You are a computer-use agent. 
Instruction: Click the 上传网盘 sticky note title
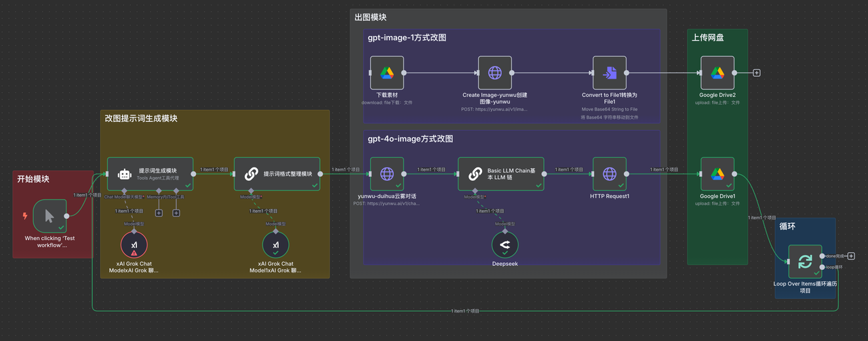(708, 37)
